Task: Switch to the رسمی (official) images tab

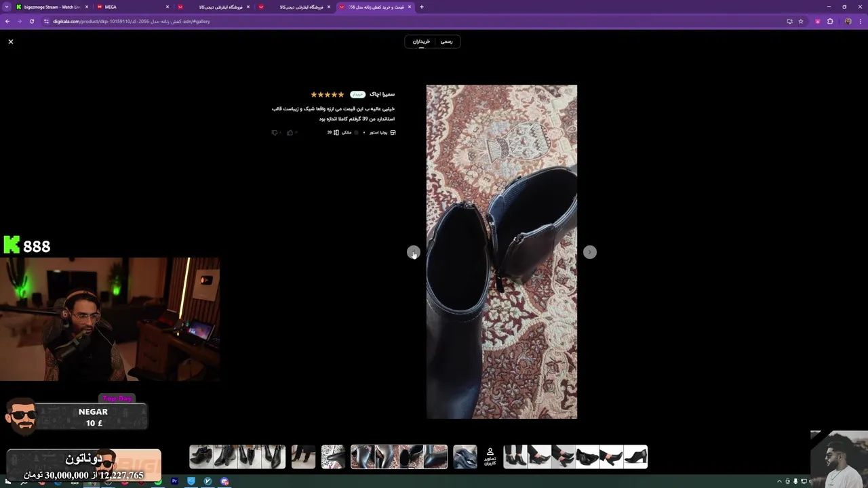Action: 446,42
